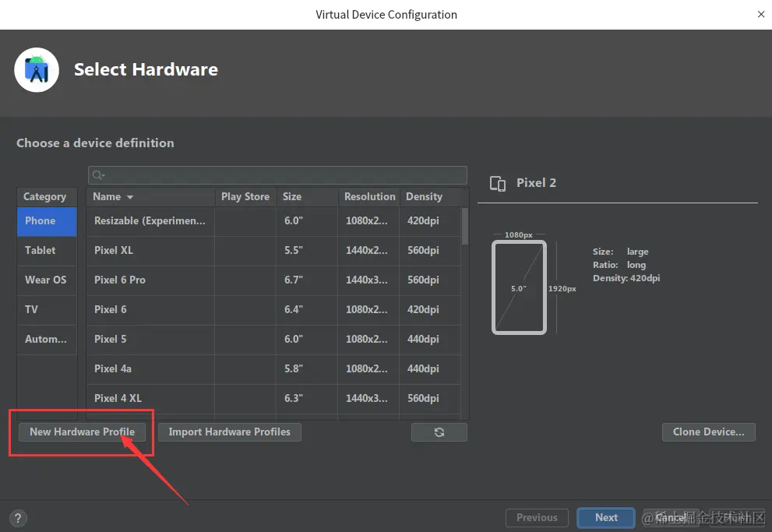Select the Resizable (Experimental) device row

click(273, 221)
